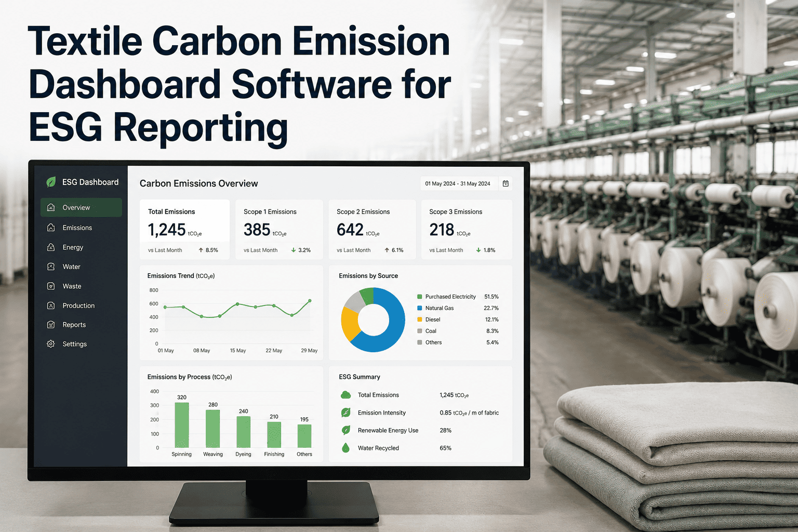The image size is (798, 532).
Task: Open the Production menu item
Action: point(81,305)
